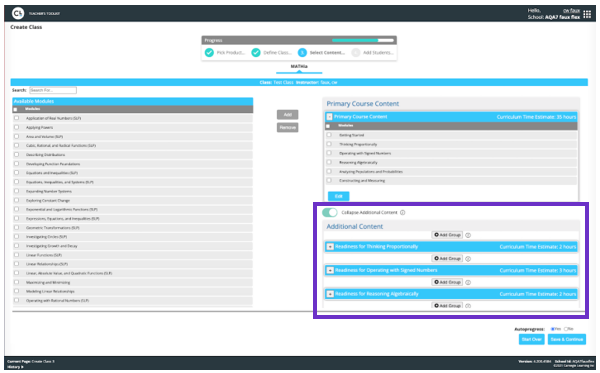Click the module Search For input field
The height and width of the screenshot is (373, 600).
(53, 90)
